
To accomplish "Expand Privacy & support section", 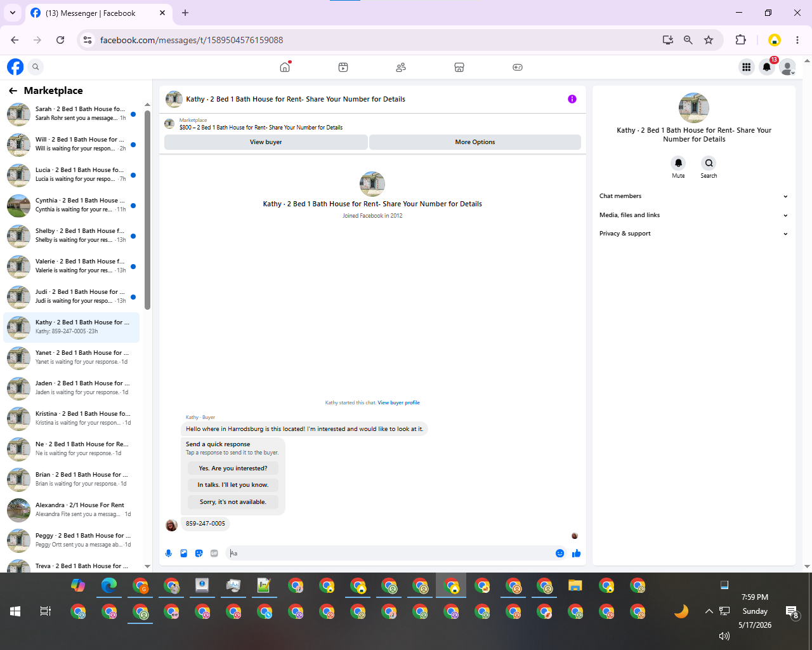I will [693, 234].
